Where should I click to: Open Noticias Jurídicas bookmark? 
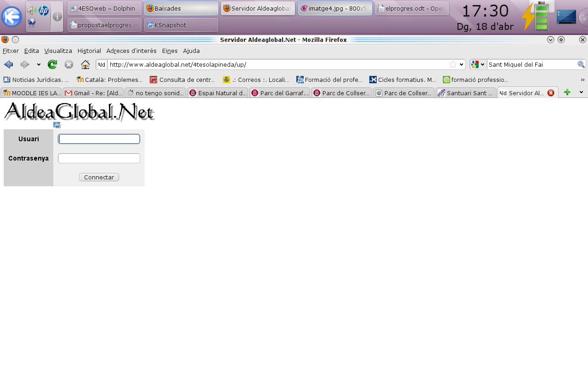coord(36,80)
